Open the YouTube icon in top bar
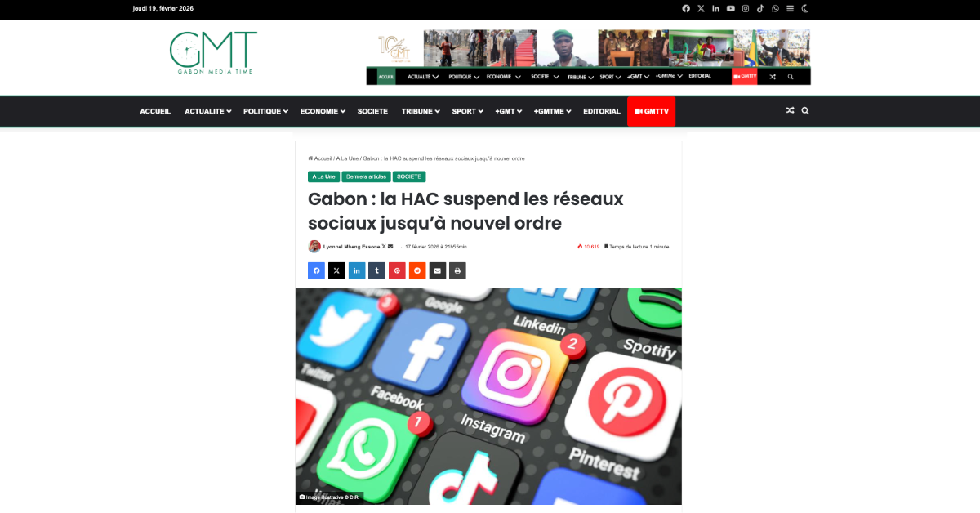This screenshot has height=513, width=980. [x=731, y=8]
